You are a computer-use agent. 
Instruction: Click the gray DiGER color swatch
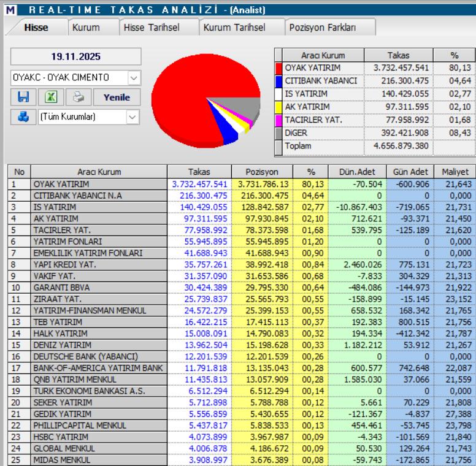click(x=278, y=134)
